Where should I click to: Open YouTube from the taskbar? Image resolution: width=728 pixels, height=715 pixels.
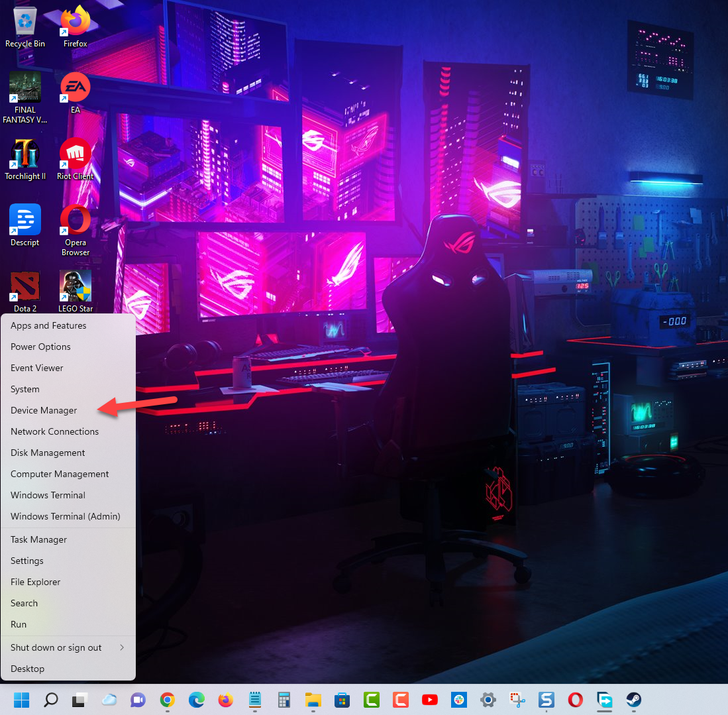(x=429, y=700)
